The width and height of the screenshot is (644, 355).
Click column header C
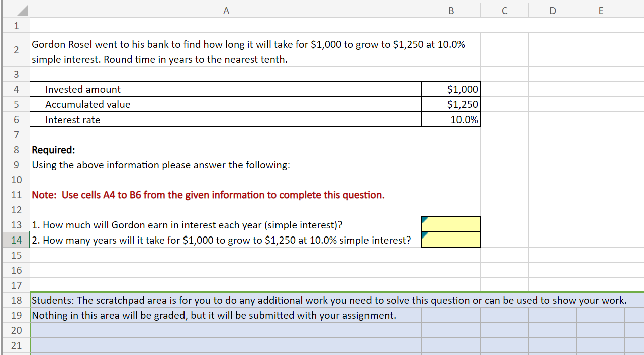[504, 10]
